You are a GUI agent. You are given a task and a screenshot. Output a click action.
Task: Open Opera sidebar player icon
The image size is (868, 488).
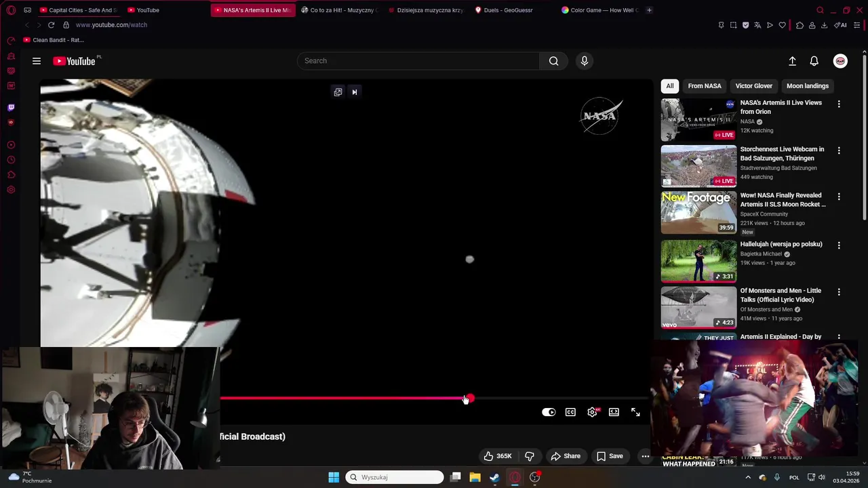11,145
